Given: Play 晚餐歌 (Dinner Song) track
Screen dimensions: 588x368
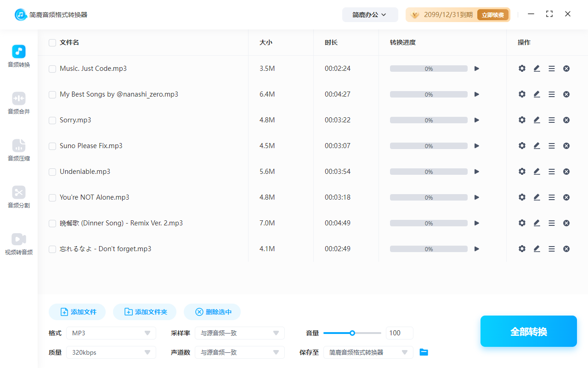Looking at the screenshot, I should (477, 223).
